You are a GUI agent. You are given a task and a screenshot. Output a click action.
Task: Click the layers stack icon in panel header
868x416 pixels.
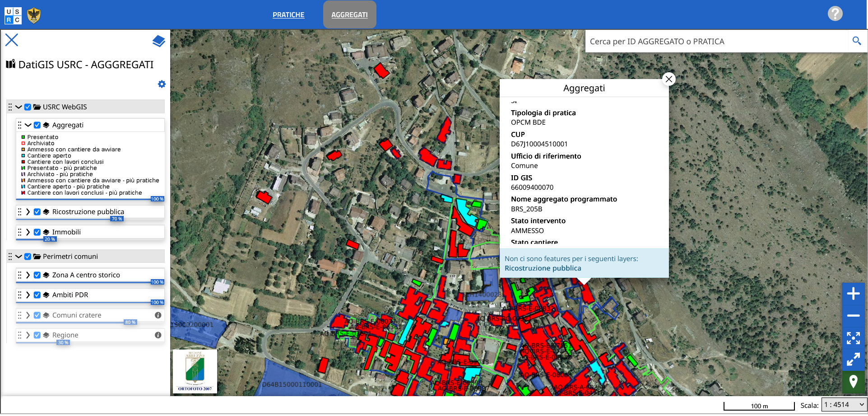(158, 41)
